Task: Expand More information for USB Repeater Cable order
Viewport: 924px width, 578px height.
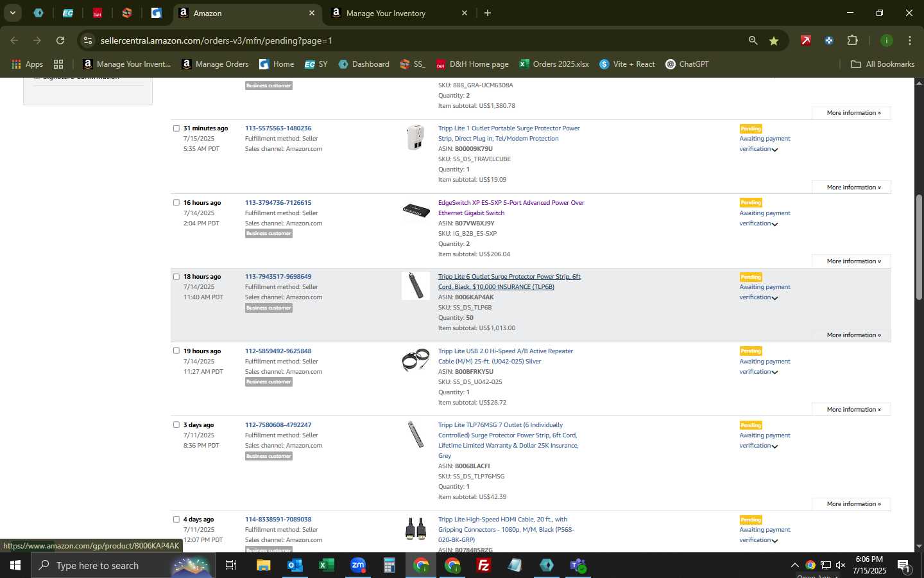Action: pyautogui.click(x=851, y=410)
